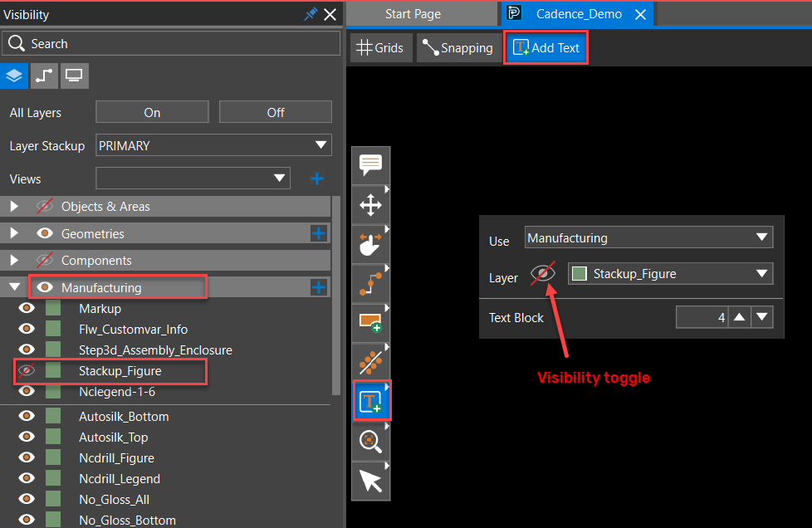
Task: Close the Cadence_Demo tab
Action: pos(641,14)
